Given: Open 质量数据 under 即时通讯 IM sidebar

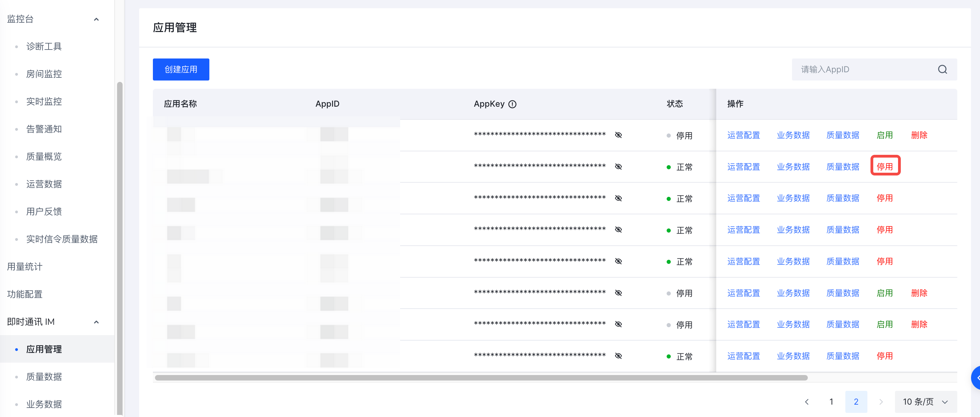Looking at the screenshot, I should (x=44, y=377).
